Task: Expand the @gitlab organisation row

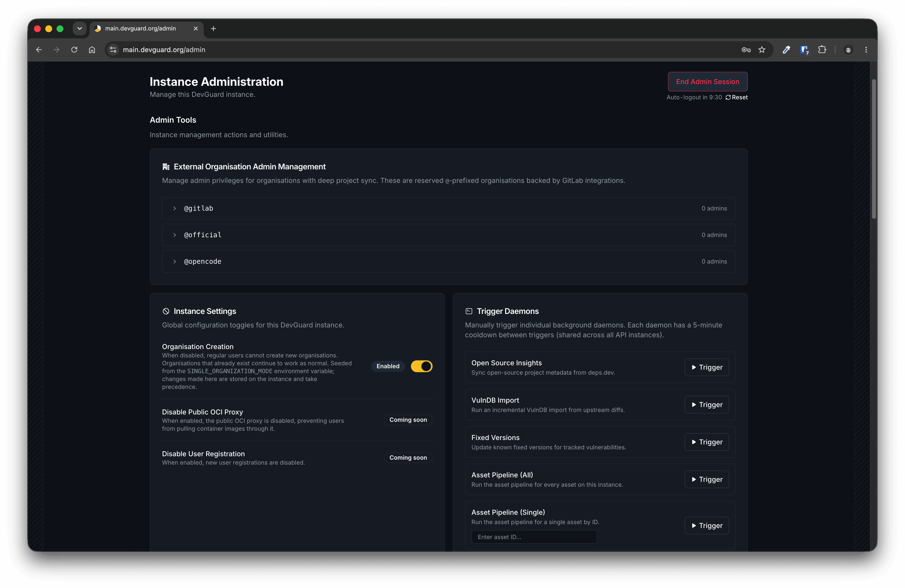Action: pos(448,208)
